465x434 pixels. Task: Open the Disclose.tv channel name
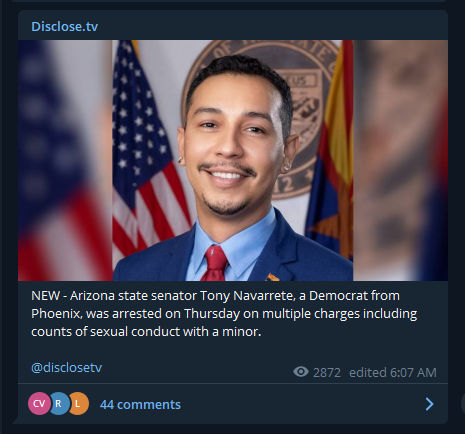coord(64,26)
